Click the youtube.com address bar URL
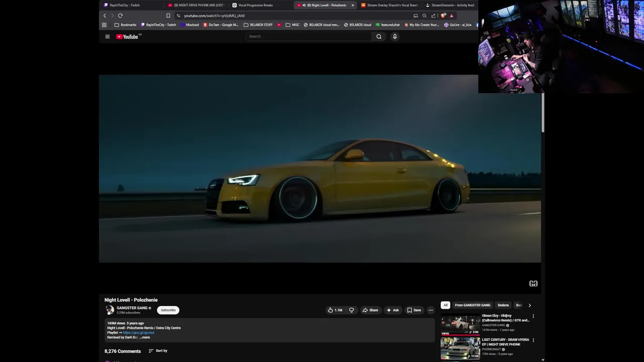This screenshot has height=362, width=644. coord(214,16)
